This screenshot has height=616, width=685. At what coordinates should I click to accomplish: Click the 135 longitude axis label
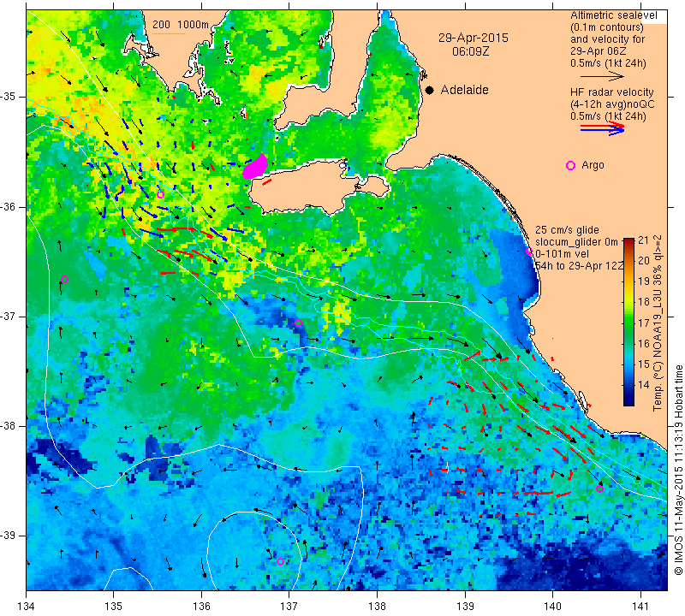[114, 607]
